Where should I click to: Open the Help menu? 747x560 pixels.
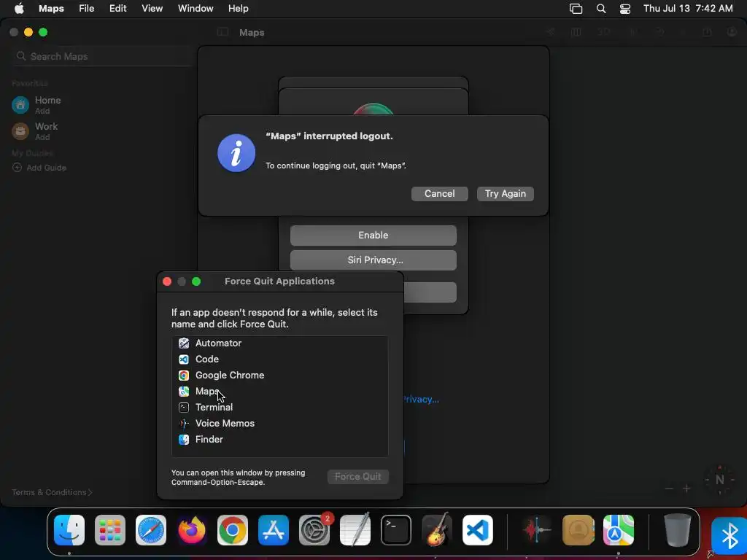click(239, 9)
